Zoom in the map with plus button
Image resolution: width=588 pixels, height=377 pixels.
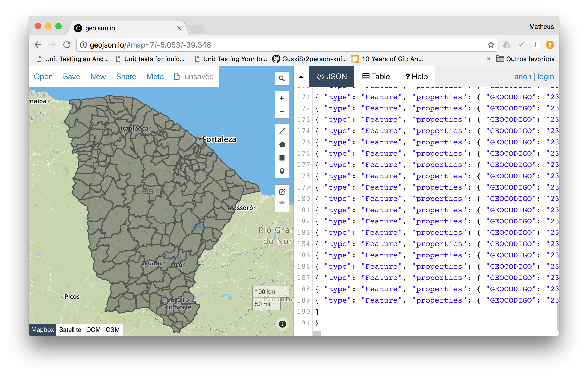click(282, 98)
